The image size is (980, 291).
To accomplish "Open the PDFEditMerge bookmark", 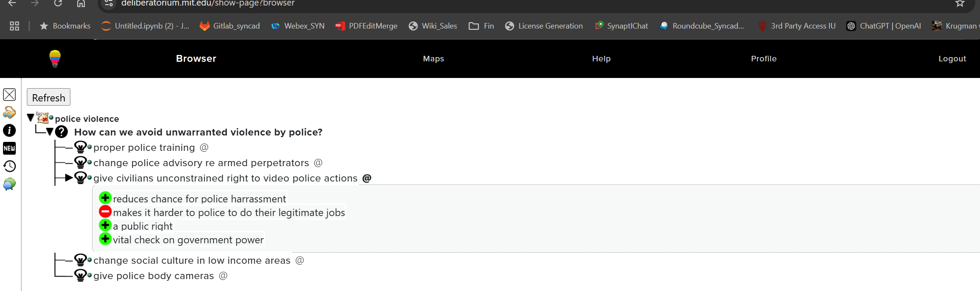I will click(x=366, y=26).
